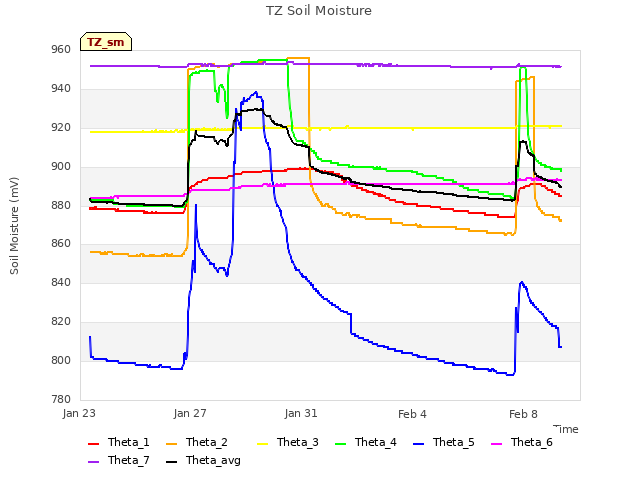The width and height of the screenshot is (640, 480).
Task: Toggle Theta_4 series in legend
Action: click(x=366, y=442)
